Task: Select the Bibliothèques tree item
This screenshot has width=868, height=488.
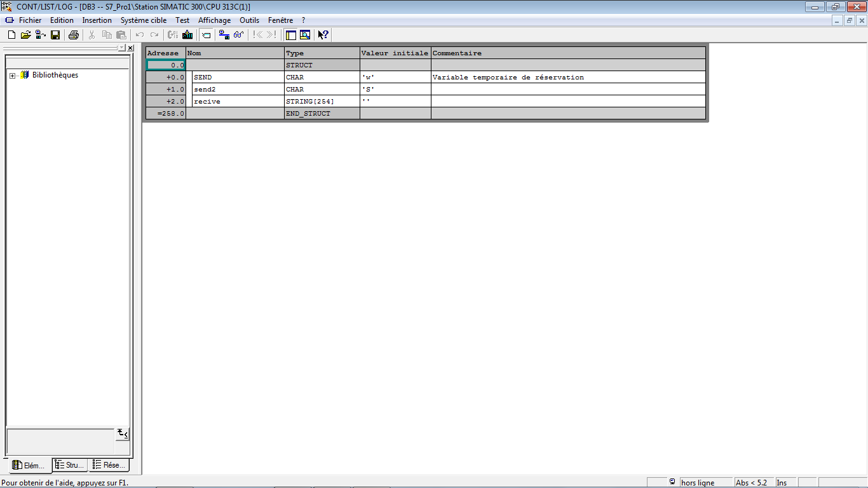Action: [55, 75]
